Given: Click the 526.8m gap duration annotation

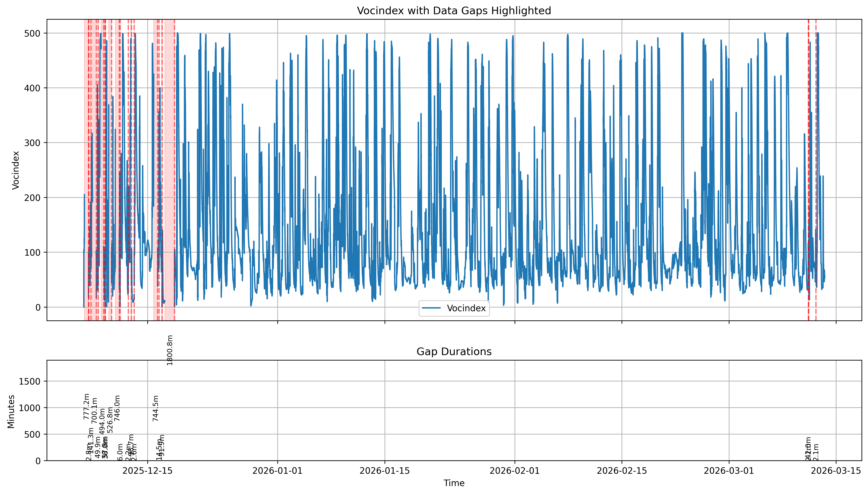Looking at the screenshot, I should (110, 420).
